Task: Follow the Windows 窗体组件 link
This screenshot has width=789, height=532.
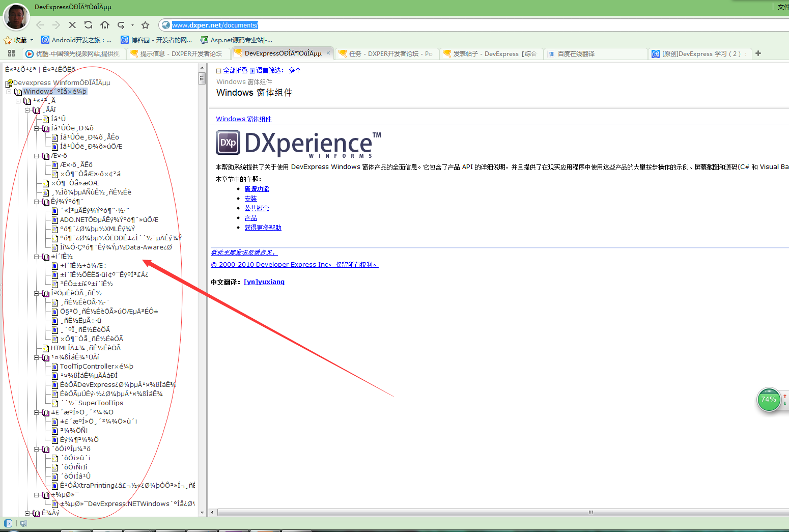Action: pyautogui.click(x=244, y=119)
